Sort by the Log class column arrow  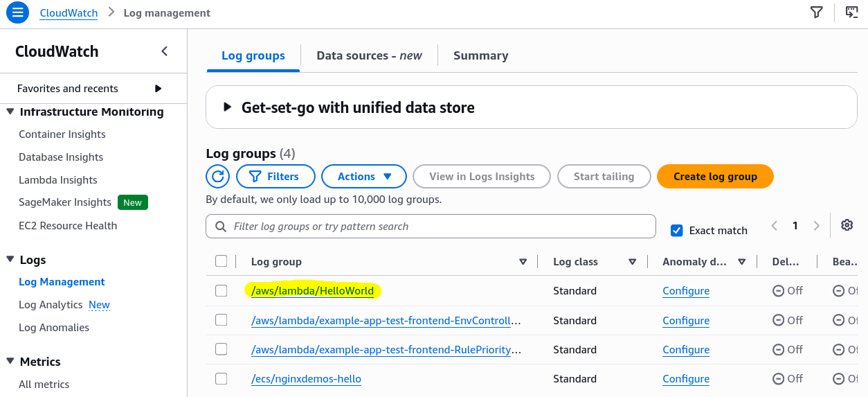pos(632,262)
